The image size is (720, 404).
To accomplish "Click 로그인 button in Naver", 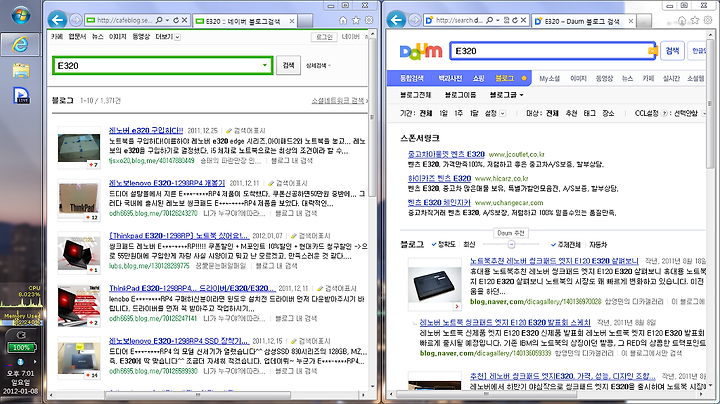I will click(x=324, y=37).
